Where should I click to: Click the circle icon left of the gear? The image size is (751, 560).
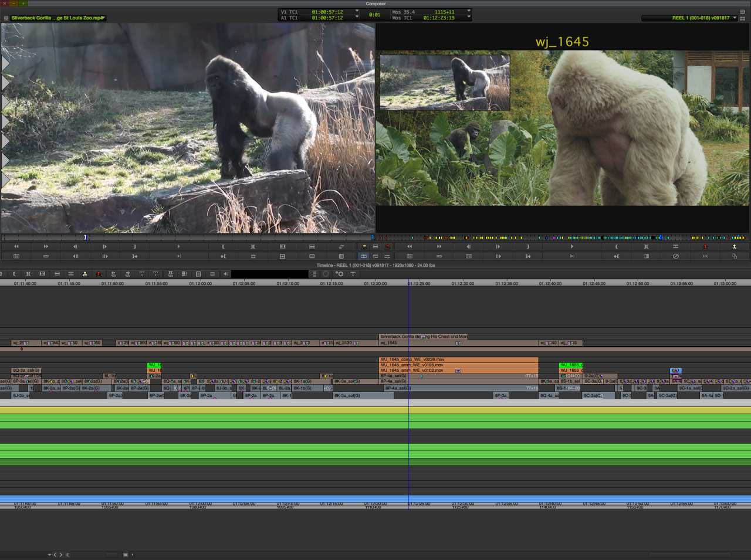point(326,274)
